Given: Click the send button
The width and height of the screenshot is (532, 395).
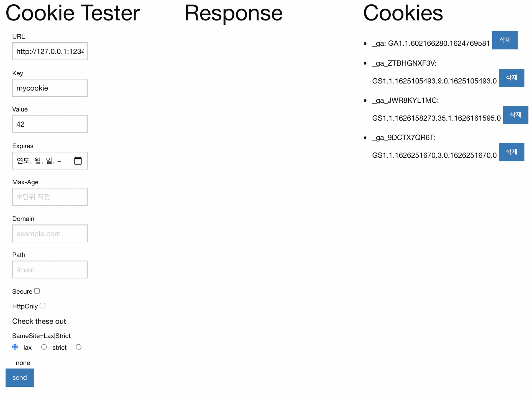Looking at the screenshot, I should pyautogui.click(x=20, y=378).
